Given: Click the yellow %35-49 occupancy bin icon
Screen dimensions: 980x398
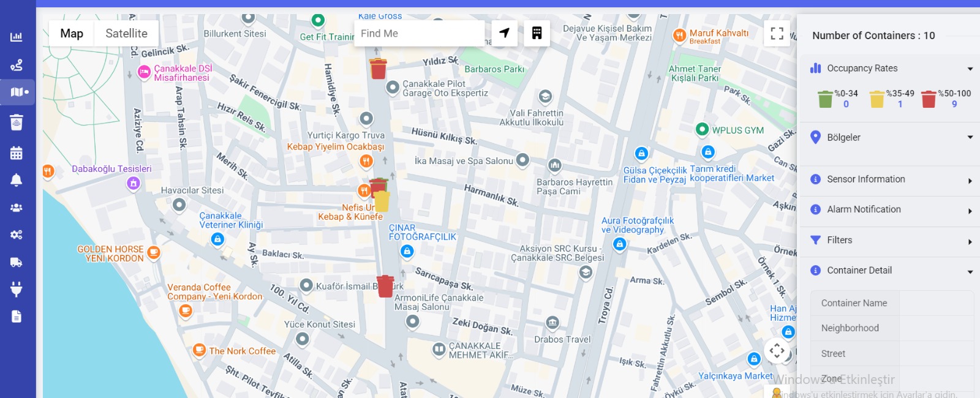Looking at the screenshot, I should (877, 99).
